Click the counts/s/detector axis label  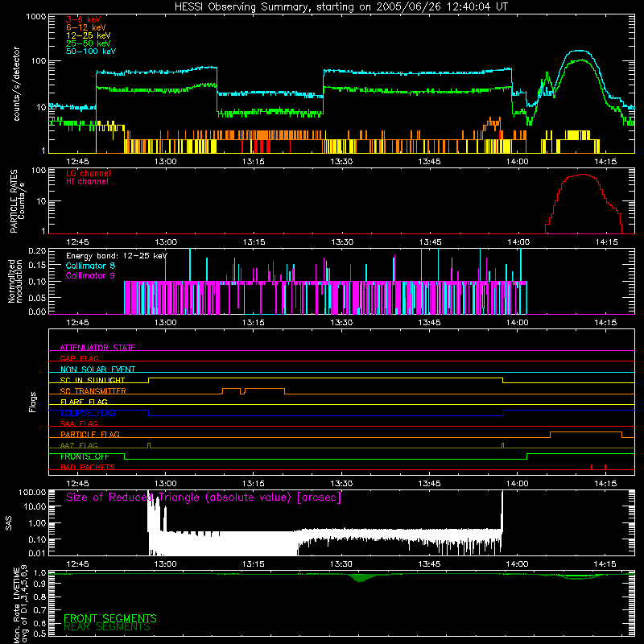click(x=16, y=84)
